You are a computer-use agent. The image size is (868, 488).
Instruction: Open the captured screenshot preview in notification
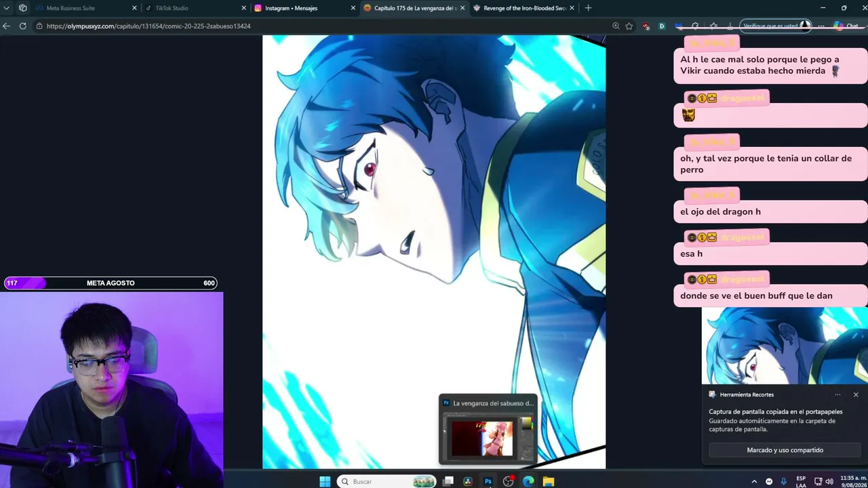[x=785, y=346]
